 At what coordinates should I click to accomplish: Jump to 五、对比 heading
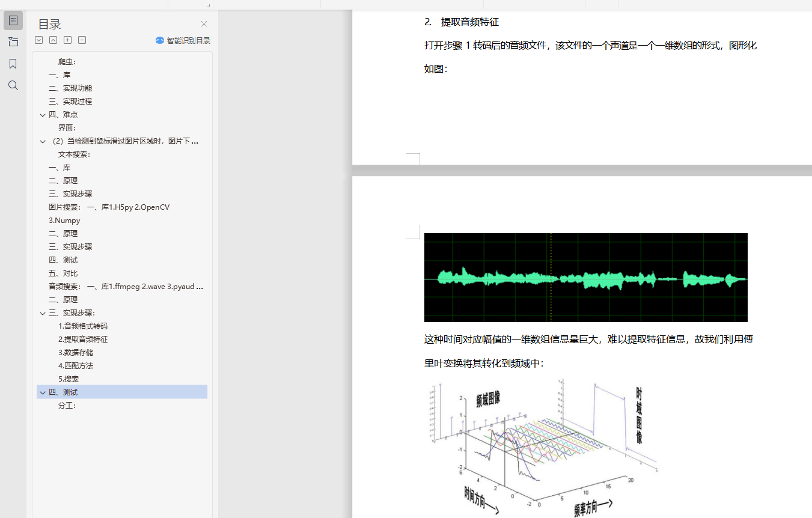click(x=63, y=273)
